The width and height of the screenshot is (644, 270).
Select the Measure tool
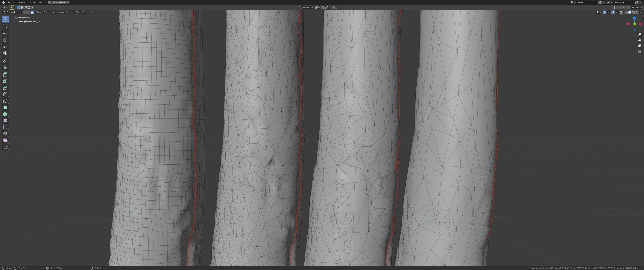point(5,67)
